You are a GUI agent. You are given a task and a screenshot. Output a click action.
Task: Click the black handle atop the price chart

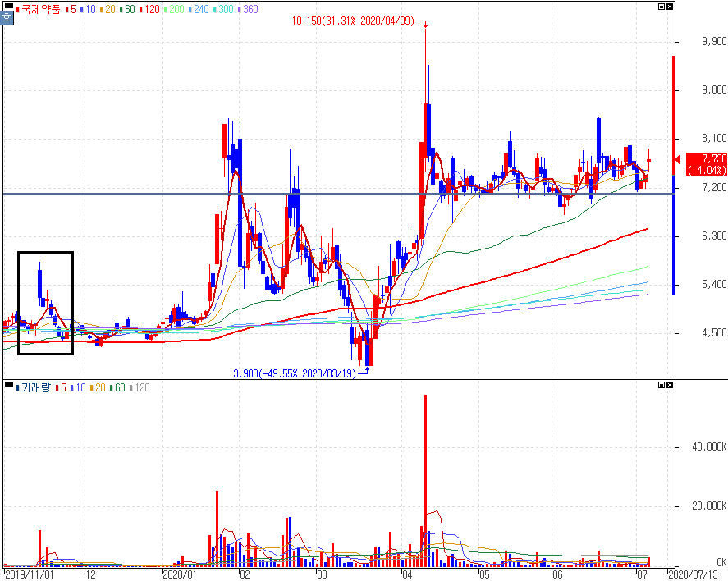point(9,6)
